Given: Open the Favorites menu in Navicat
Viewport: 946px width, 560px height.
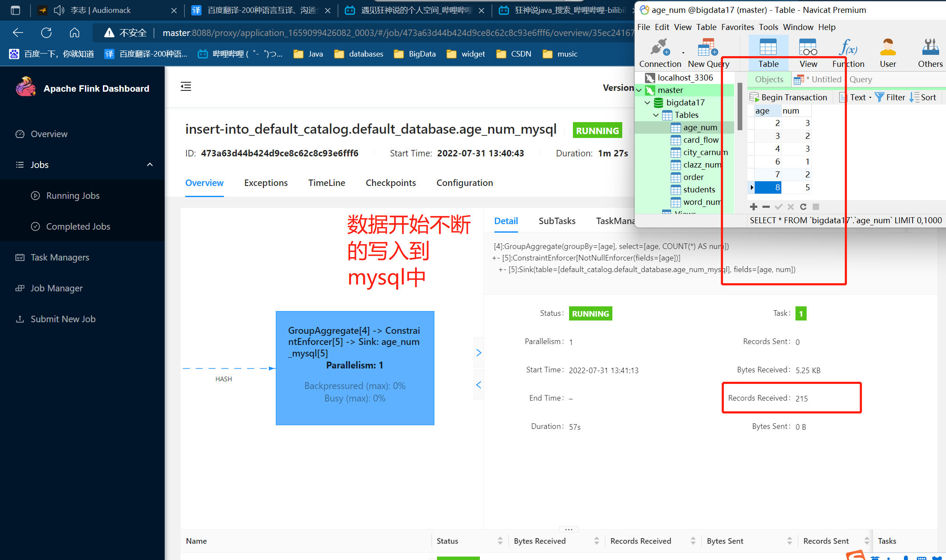Looking at the screenshot, I should [737, 27].
